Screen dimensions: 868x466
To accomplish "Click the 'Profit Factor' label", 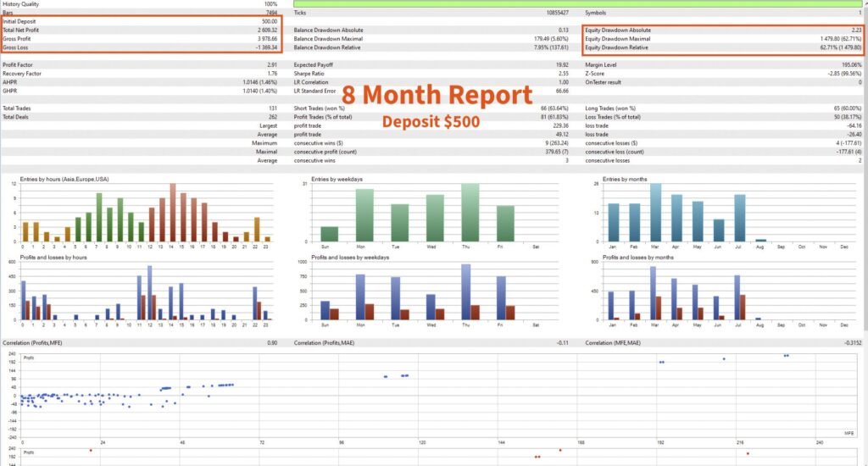I will pos(18,65).
